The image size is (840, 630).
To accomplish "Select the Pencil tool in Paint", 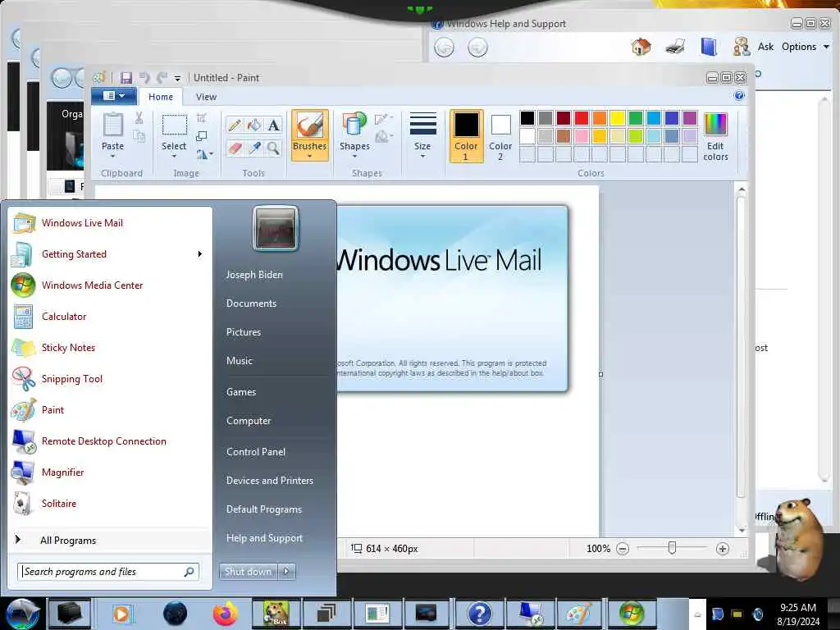I will pyautogui.click(x=234, y=126).
